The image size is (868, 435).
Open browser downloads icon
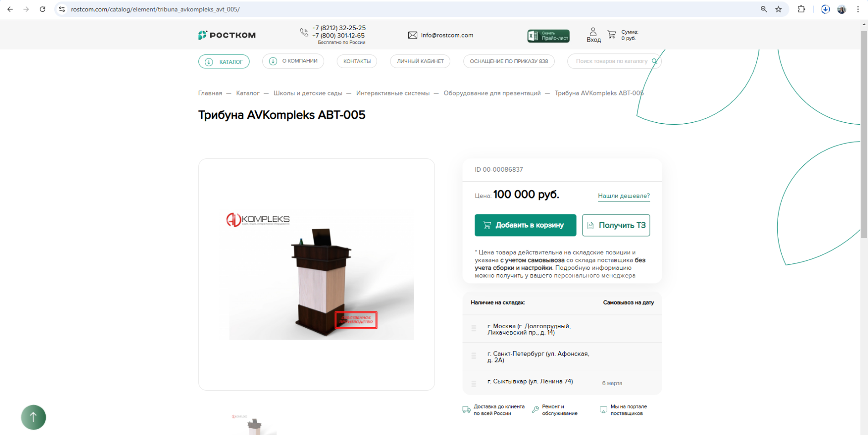click(x=825, y=9)
